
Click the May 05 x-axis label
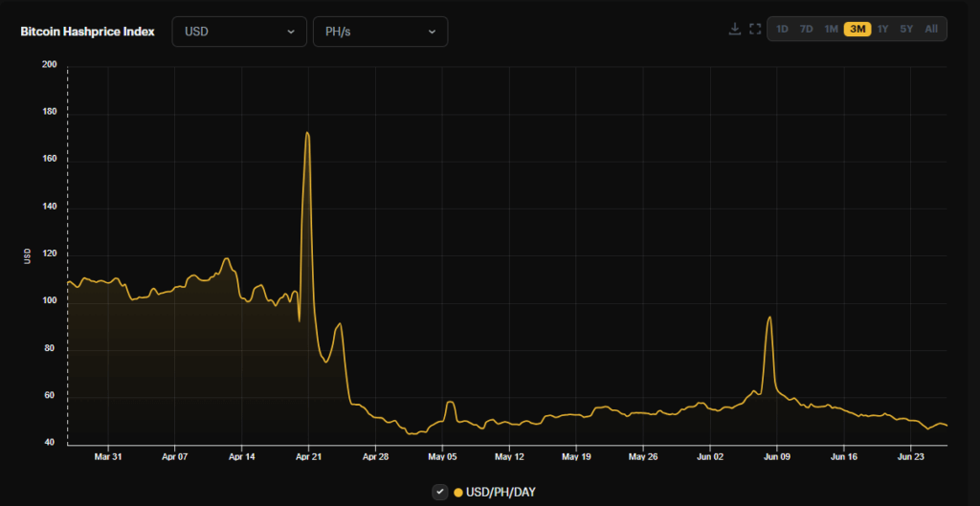[442, 456]
